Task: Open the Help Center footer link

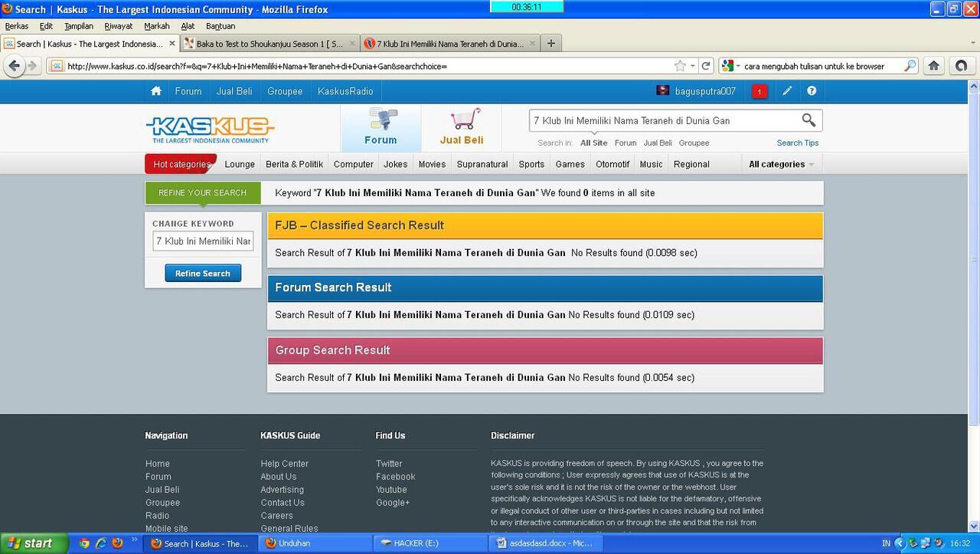Action: coord(285,464)
